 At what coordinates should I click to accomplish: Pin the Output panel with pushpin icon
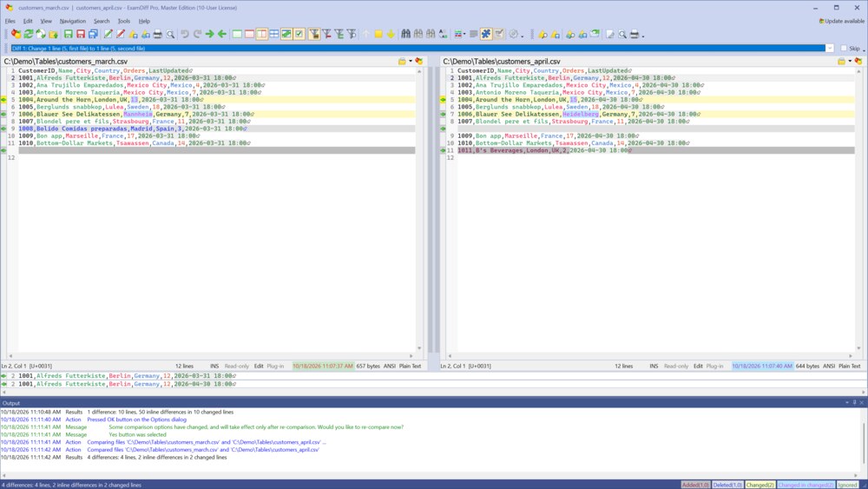[854, 403]
